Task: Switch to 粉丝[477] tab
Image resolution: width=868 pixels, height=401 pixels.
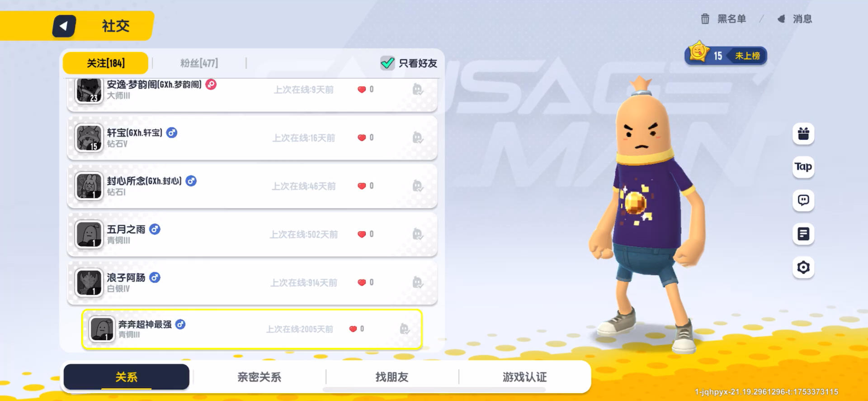Action: (199, 63)
